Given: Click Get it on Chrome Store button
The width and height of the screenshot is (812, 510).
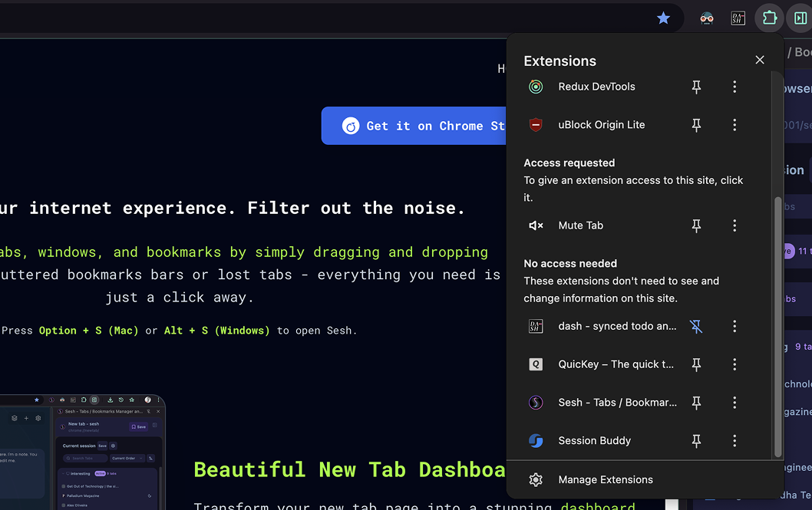Looking at the screenshot, I should point(414,126).
